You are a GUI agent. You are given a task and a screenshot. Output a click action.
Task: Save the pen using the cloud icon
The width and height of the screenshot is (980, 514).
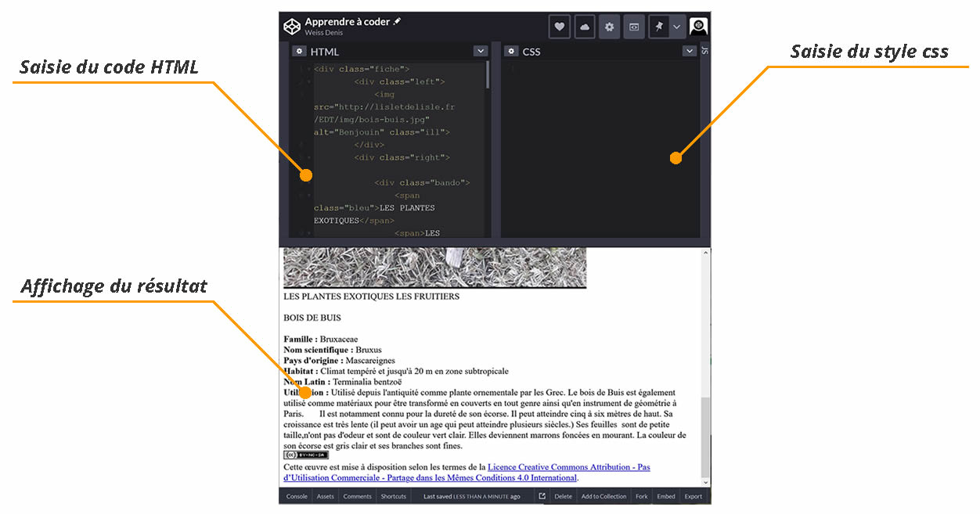coord(585,27)
